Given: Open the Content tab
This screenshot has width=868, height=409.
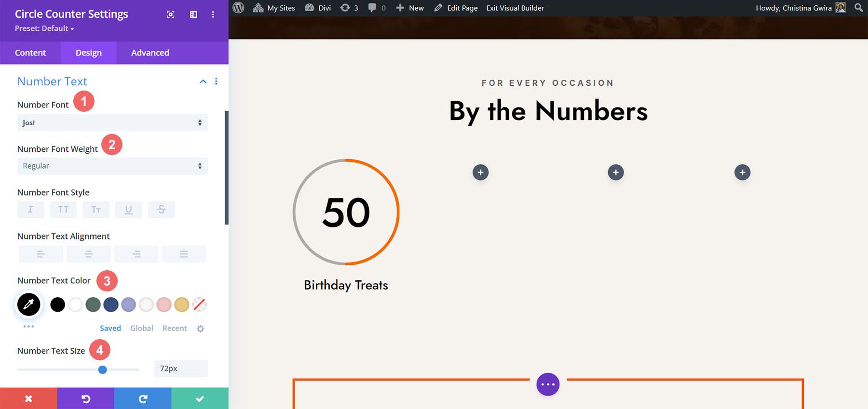Looking at the screenshot, I should pos(30,53).
